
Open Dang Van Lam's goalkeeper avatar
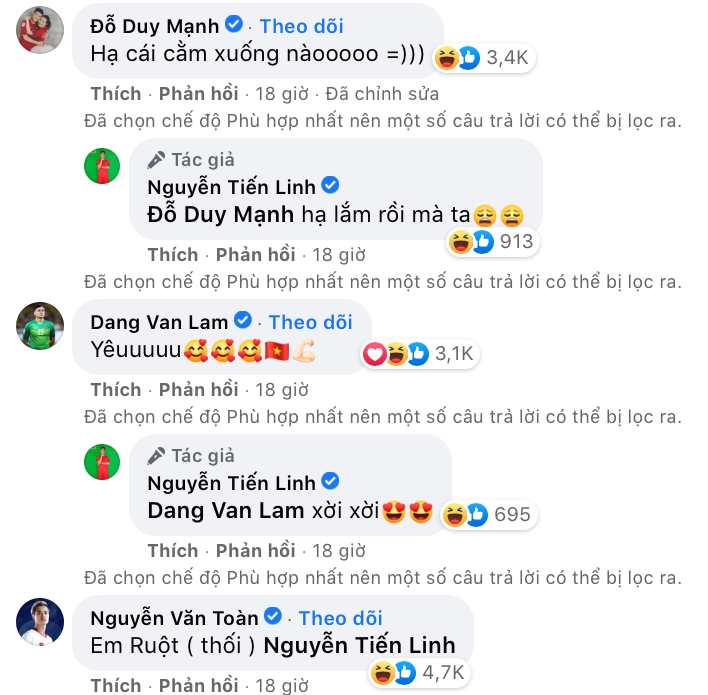(x=40, y=326)
